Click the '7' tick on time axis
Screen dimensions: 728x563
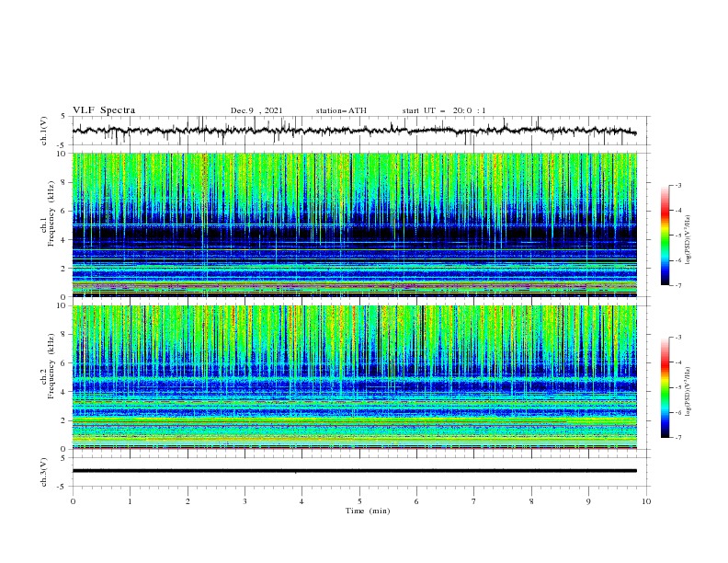(x=474, y=501)
